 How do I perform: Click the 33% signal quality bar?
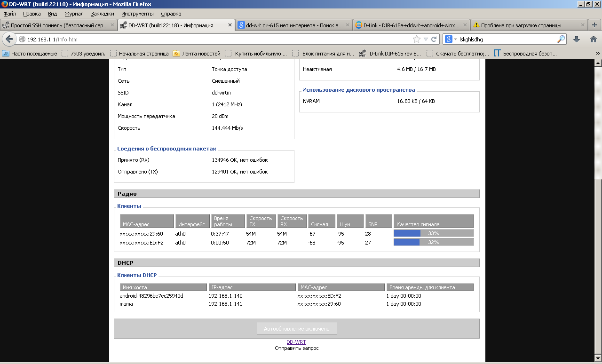pyautogui.click(x=433, y=233)
